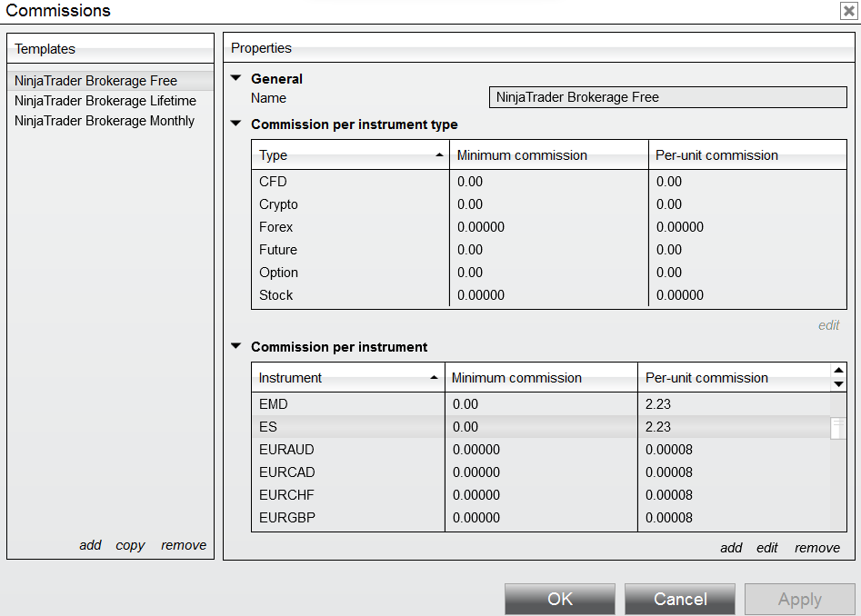Select NinjaTrader Brokerage Free template
This screenshot has width=861, height=616.
pos(110,81)
